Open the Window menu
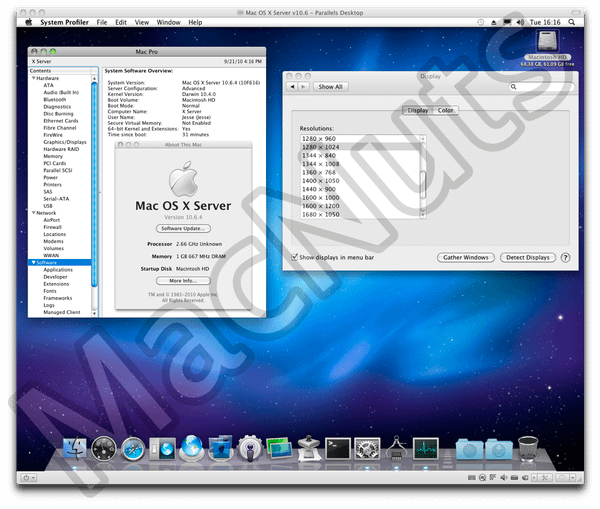 168,22
